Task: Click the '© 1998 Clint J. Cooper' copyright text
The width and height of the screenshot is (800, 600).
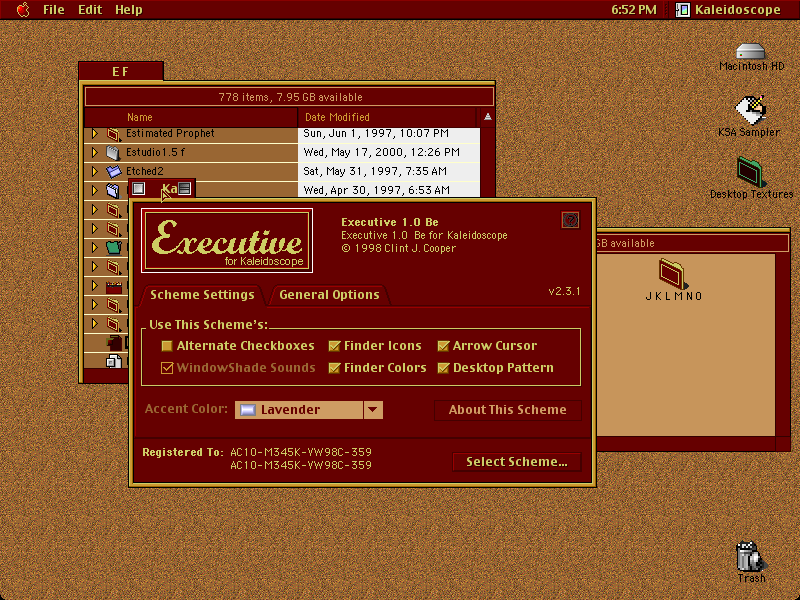Action: [398, 248]
